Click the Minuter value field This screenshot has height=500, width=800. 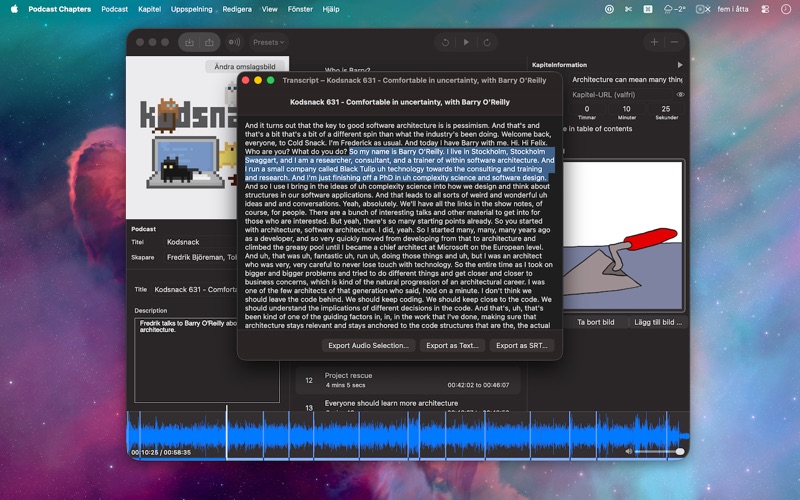tap(627, 109)
